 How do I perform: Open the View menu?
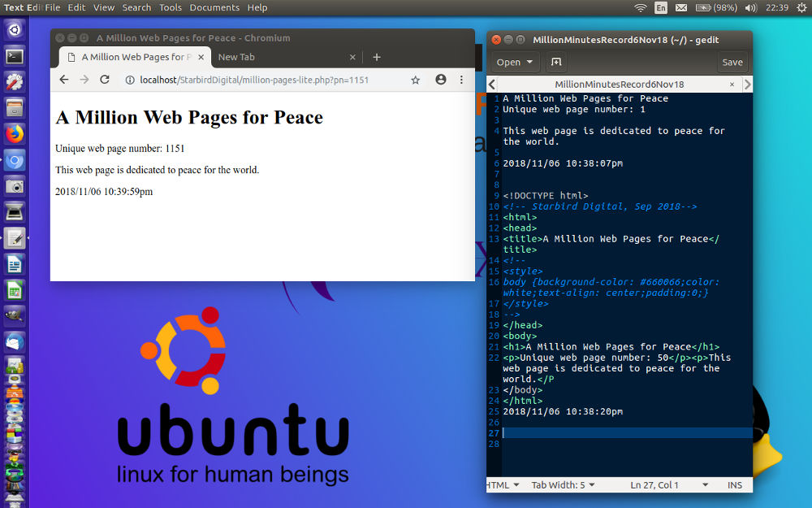point(104,8)
